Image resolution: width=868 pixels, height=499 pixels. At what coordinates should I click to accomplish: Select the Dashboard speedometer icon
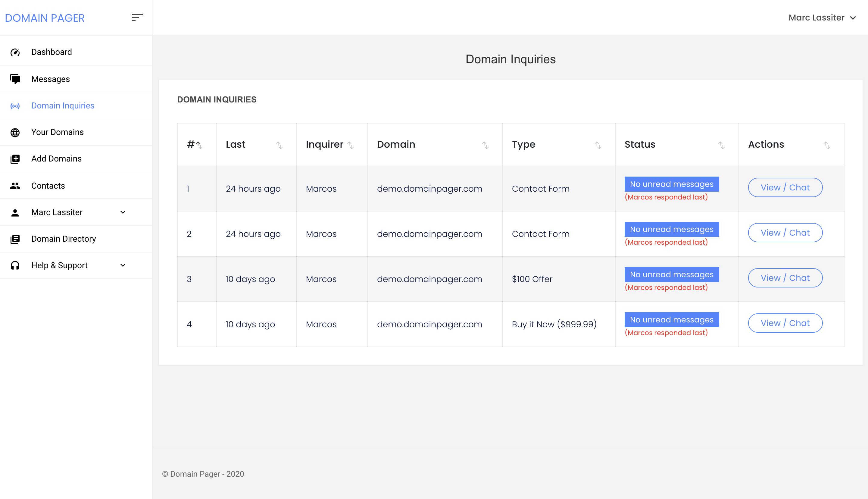tap(15, 52)
